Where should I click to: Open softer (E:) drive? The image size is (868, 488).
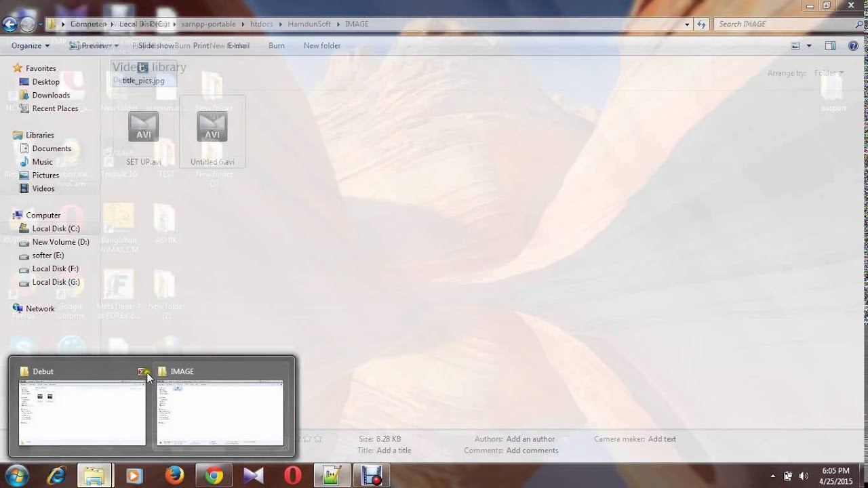click(47, 256)
